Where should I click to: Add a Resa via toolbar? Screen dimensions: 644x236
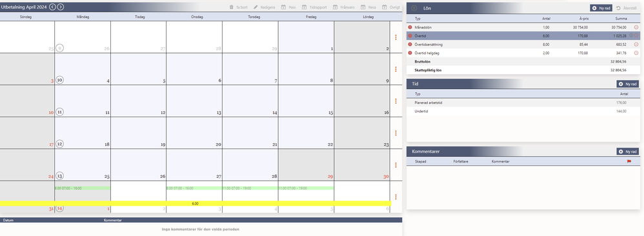point(368,7)
